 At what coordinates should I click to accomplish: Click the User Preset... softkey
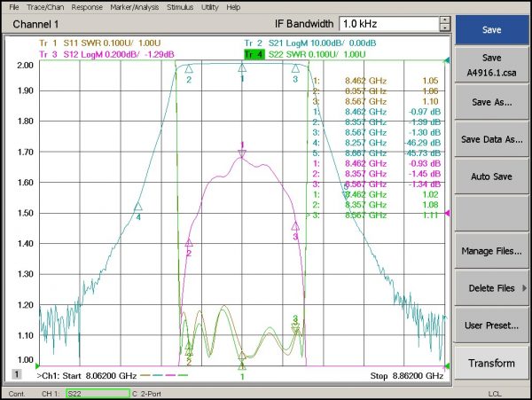[x=491, y=325]
